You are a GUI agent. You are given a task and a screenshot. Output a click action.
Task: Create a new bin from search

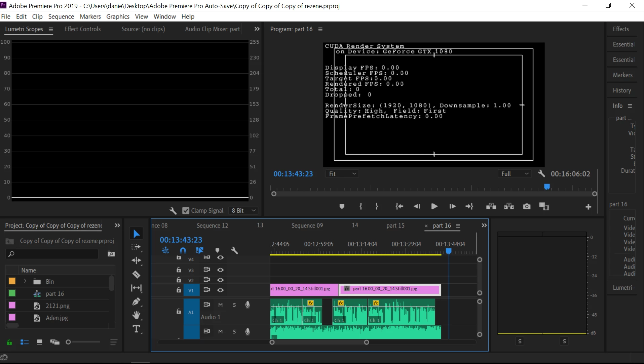point(111,254)
